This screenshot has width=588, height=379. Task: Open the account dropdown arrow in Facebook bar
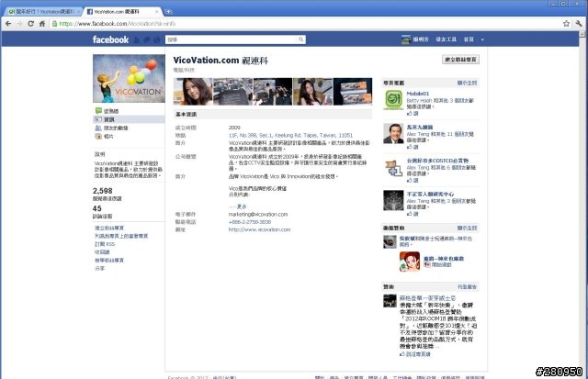[482, 39]
